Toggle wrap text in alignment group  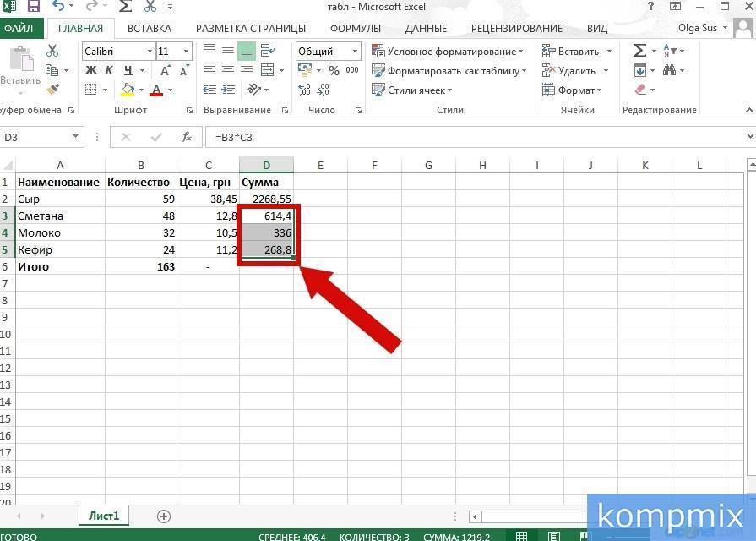coord(268,51)
